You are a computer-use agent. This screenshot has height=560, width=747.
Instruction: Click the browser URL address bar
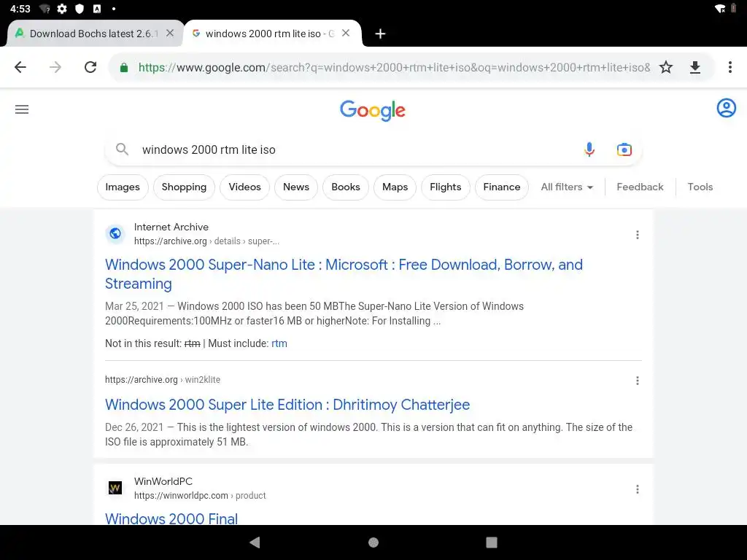click(394, 68)
